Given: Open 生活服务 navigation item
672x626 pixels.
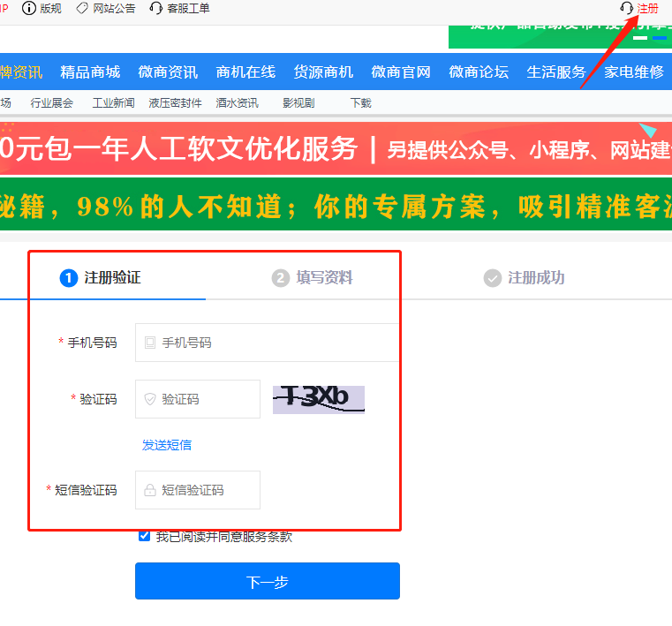Looking at the screenshot, I should (x=556, y=72).
